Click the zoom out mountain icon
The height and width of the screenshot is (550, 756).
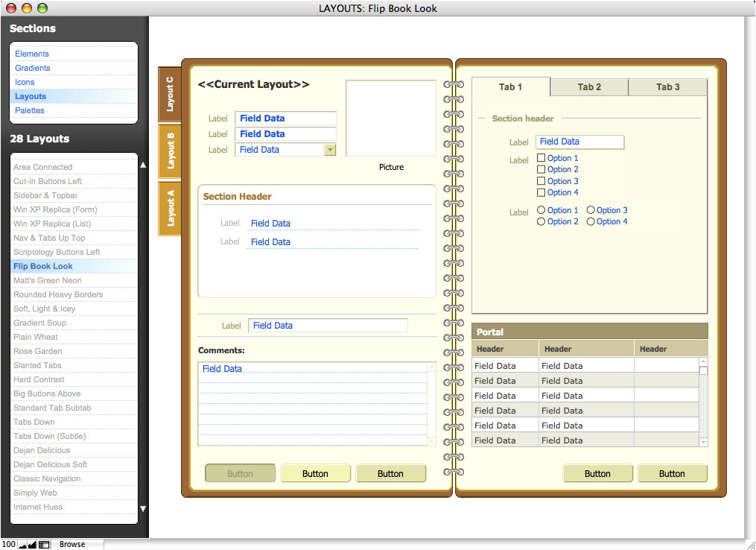(x=22, y=545)
